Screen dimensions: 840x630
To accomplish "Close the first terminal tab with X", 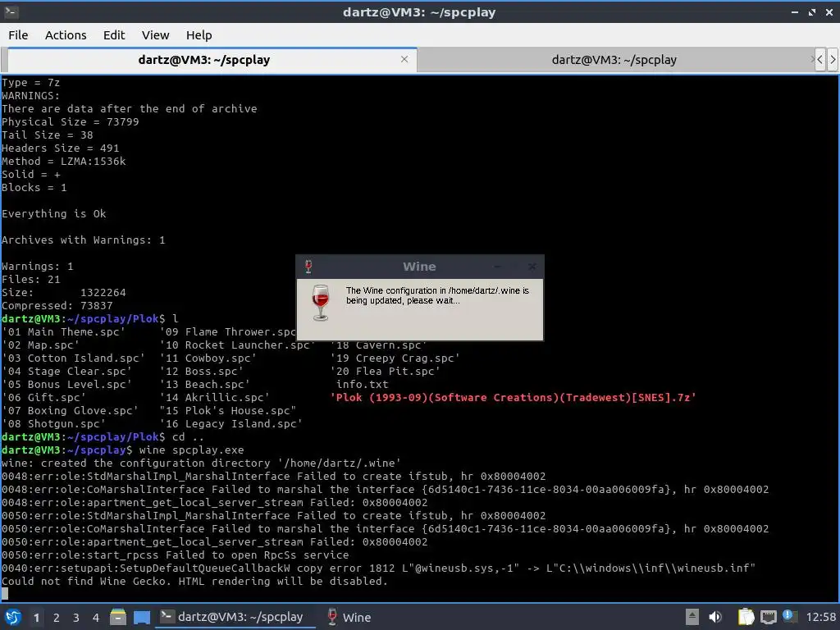I will point(404,59).
